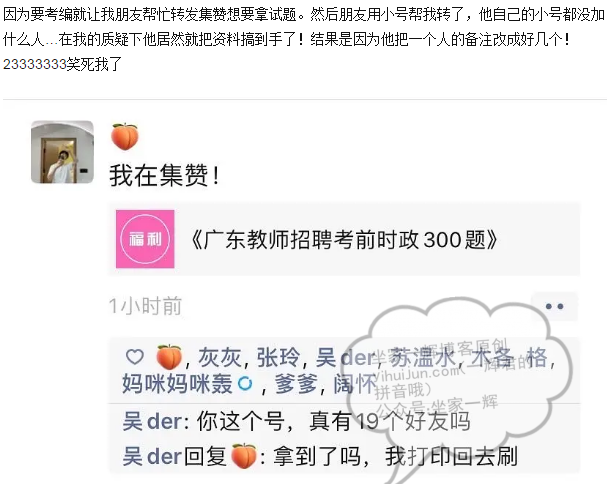This screenshot has height=484, width=607.
Task: Select 妈咪妈咪轰 in the likes list
Action: click(x=177, y=384)
